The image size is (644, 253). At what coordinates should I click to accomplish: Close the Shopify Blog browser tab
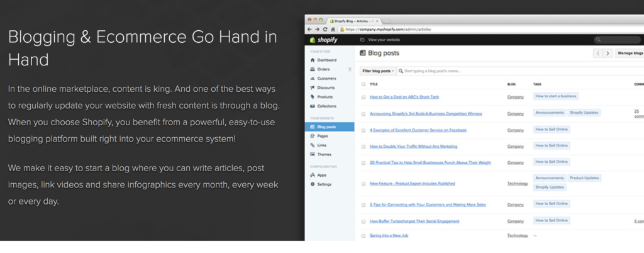377,21
